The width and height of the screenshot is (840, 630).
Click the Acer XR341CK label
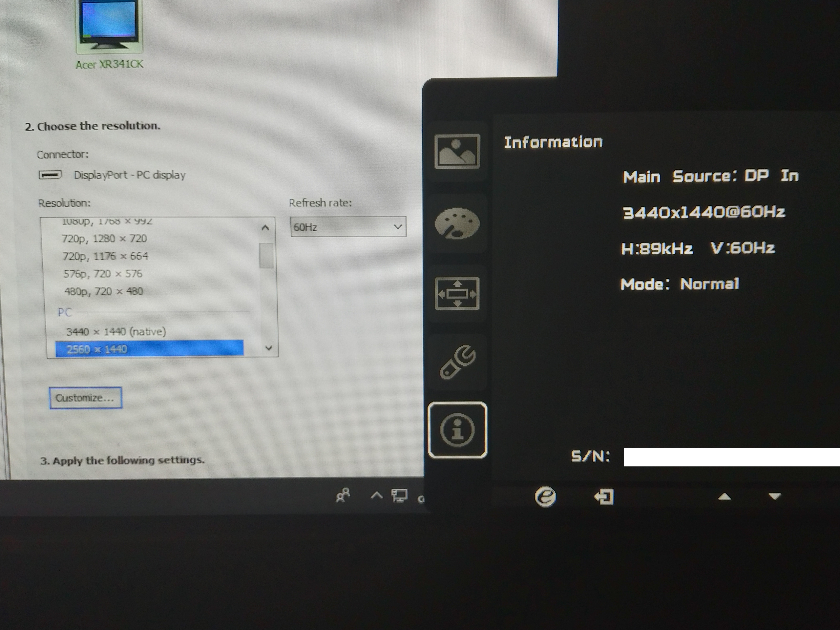coord(109,64)
